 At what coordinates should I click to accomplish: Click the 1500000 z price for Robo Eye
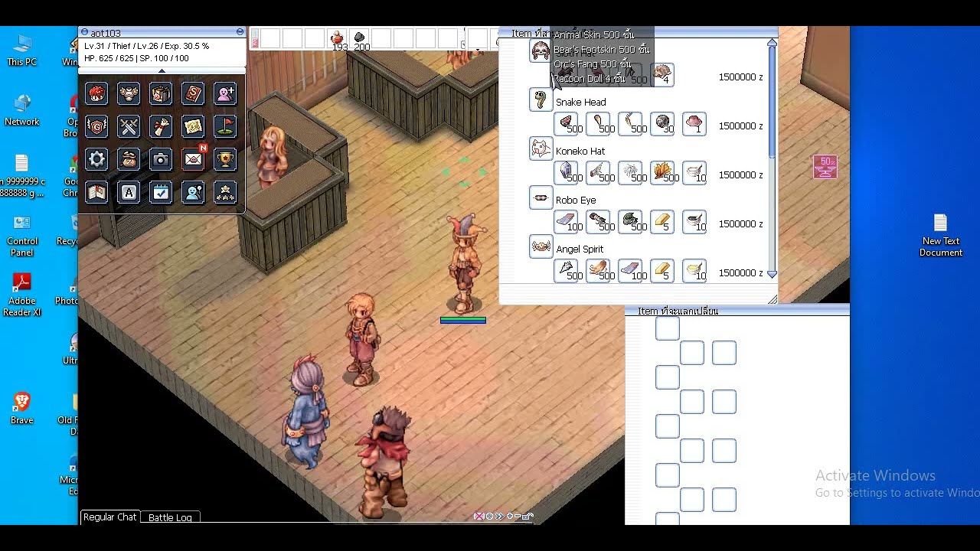tap(740, 224)
